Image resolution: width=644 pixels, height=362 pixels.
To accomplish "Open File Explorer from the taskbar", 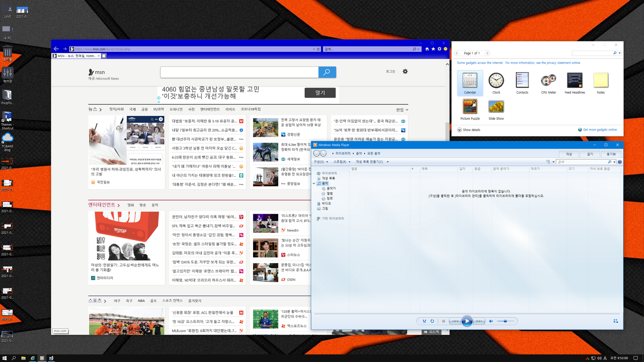I will (23, 358).
